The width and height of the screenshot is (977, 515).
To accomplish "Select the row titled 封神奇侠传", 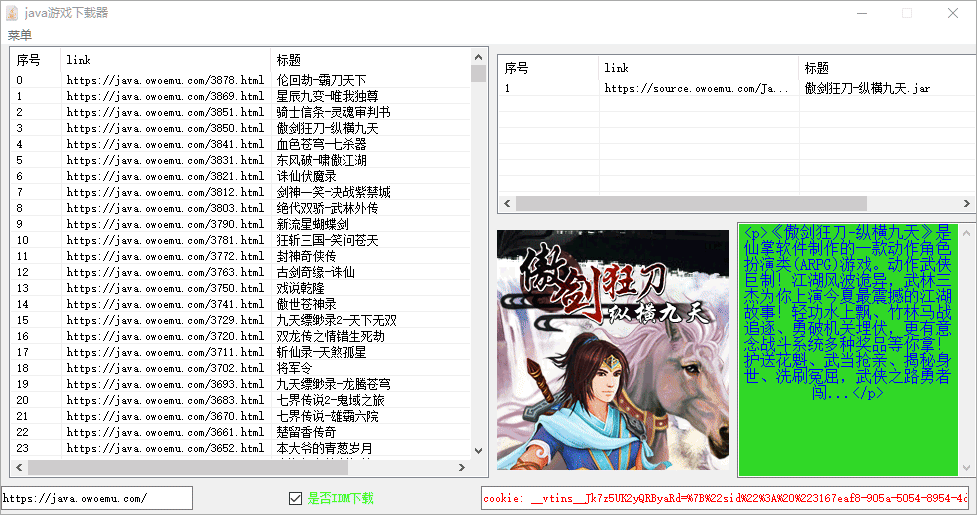I will [241, 256].
